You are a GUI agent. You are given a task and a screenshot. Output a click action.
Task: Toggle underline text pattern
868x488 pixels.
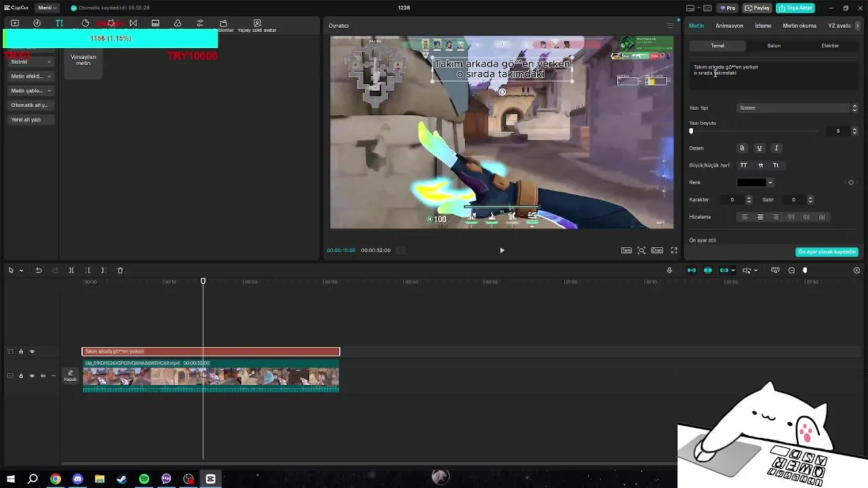[759, 148]
